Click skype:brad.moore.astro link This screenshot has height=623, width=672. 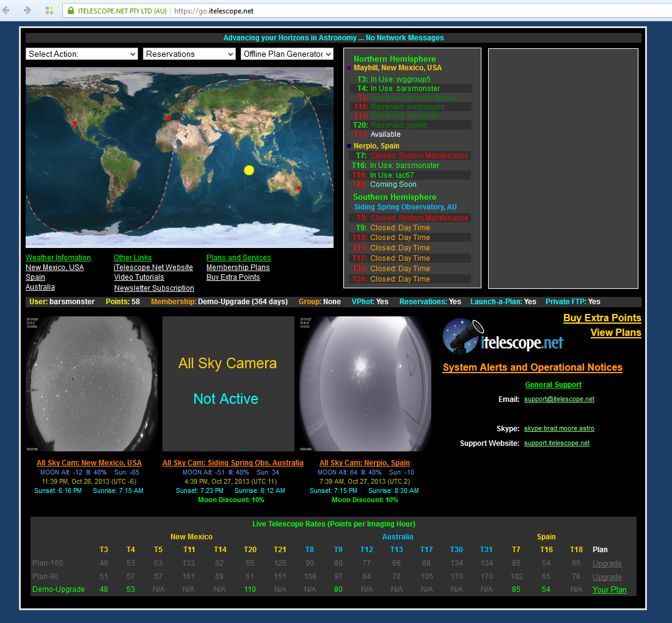point(559,429)
